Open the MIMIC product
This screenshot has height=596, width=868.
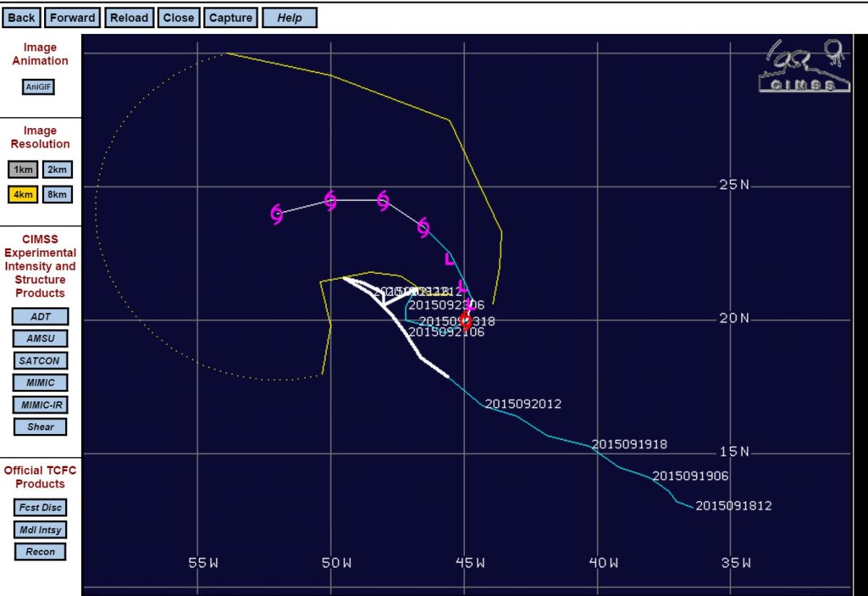(x=41, y=383)
